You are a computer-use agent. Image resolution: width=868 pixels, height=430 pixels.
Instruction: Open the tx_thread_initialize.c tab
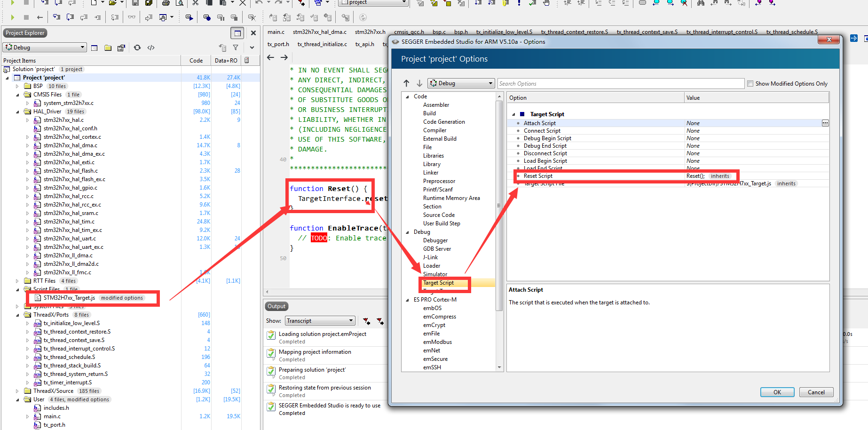pos(322,44)
